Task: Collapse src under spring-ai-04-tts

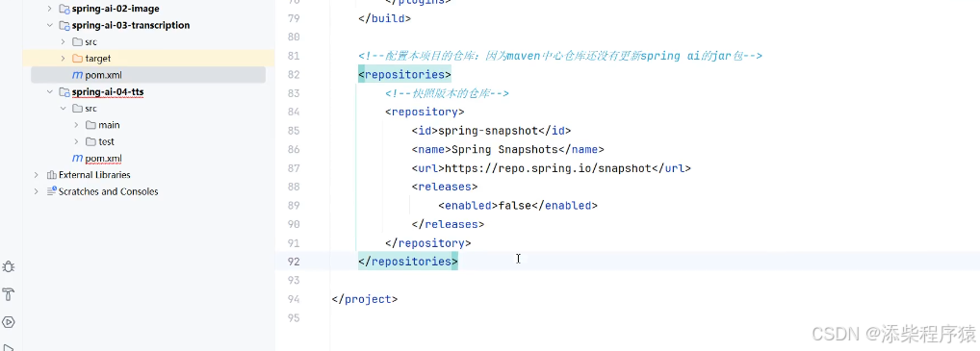Action: pyautogui.click(x=64, y=108)
